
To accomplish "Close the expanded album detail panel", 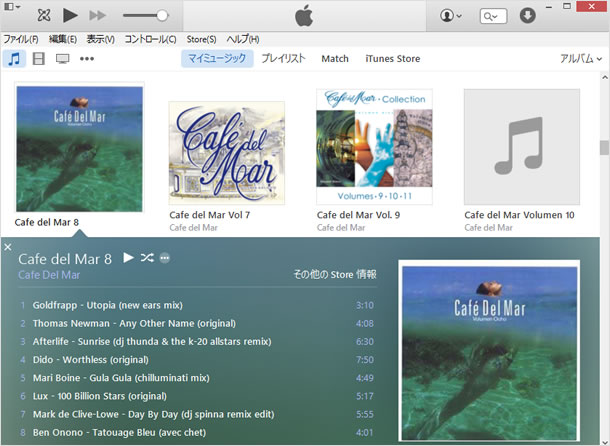I will pyautogui.click(x=8, y=247).
